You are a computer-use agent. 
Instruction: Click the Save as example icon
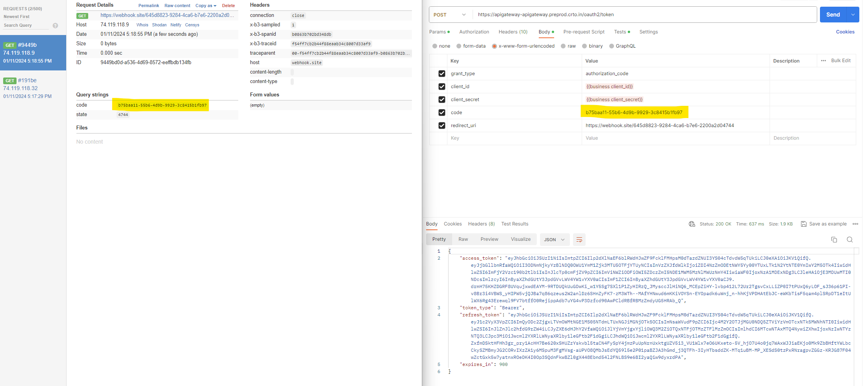coord(803,224)
